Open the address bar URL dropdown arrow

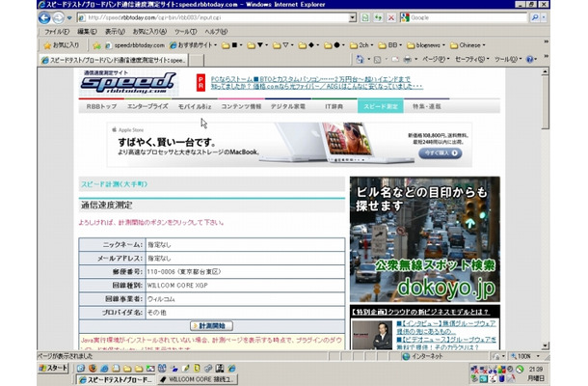pyautogui.click(x=352, y=17)
